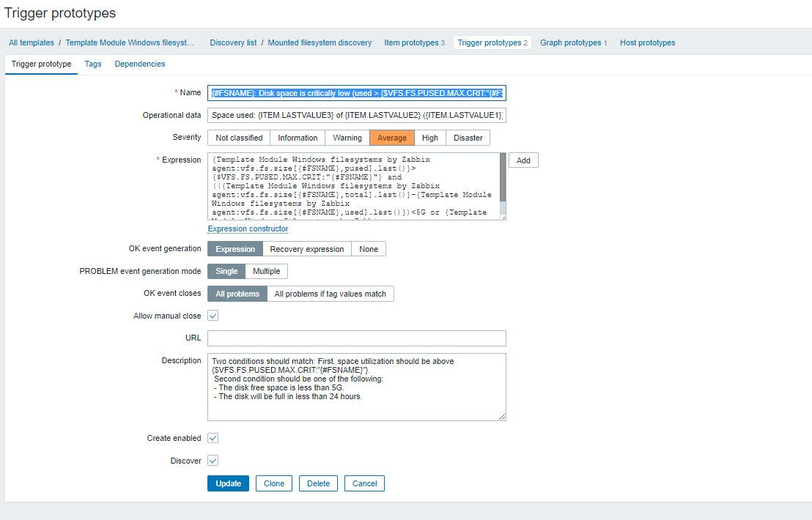
Task: Choose Warning severity option
Action: pyautogui.click(x=347, y=138)
